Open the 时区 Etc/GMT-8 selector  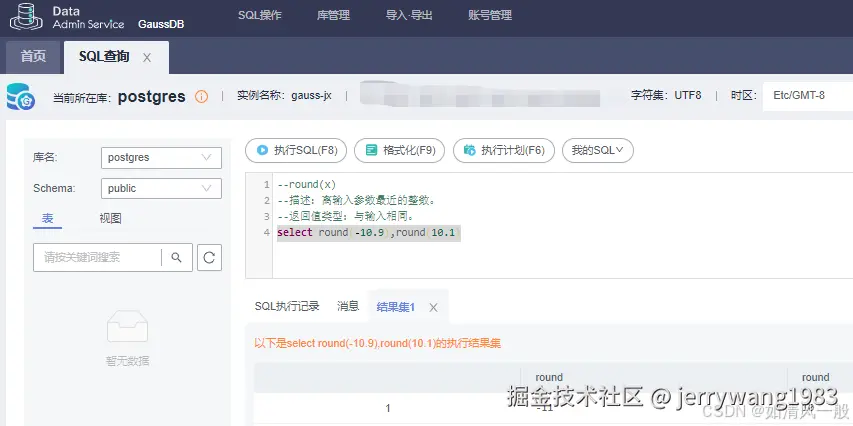point(807,96)
